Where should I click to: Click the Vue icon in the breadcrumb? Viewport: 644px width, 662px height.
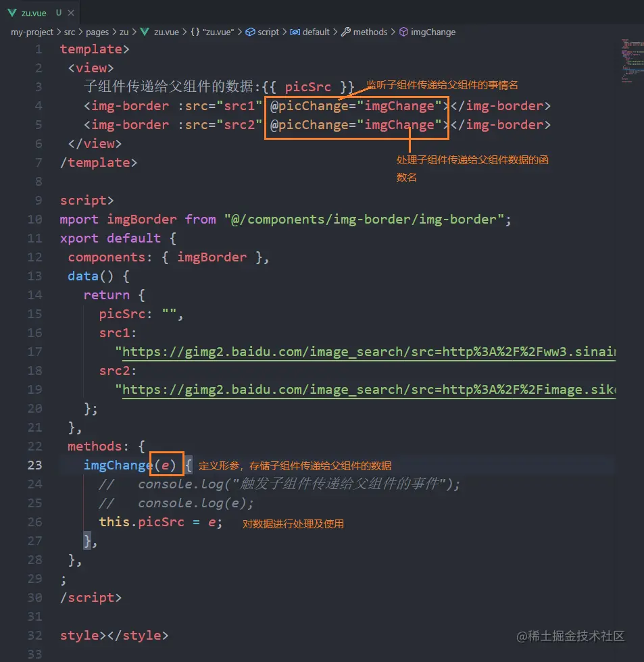[x=145, y=32]
